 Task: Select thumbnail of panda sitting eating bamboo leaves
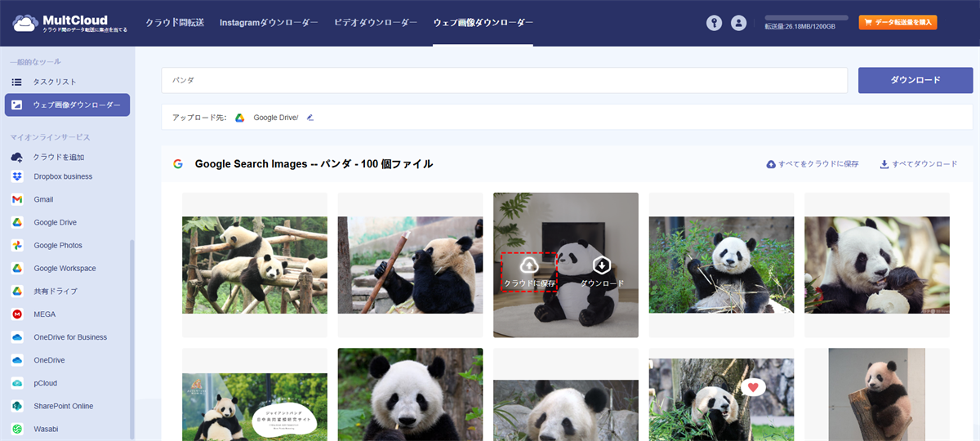pyautogui.click(x=721, y=265)
